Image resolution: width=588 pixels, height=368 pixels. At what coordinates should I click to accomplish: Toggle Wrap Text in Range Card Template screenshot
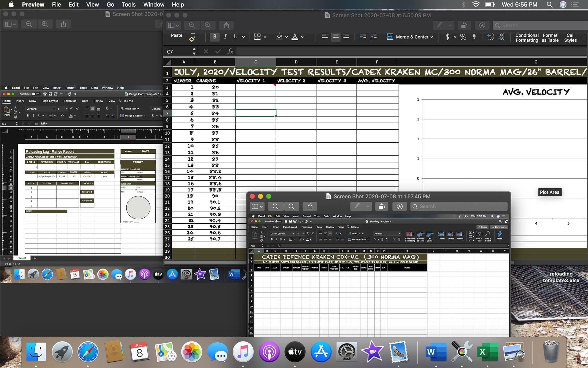(x=130, y=109)
